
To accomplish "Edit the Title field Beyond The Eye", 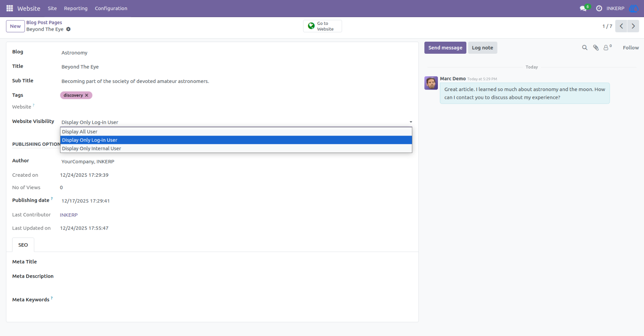I will pos(236,67).
